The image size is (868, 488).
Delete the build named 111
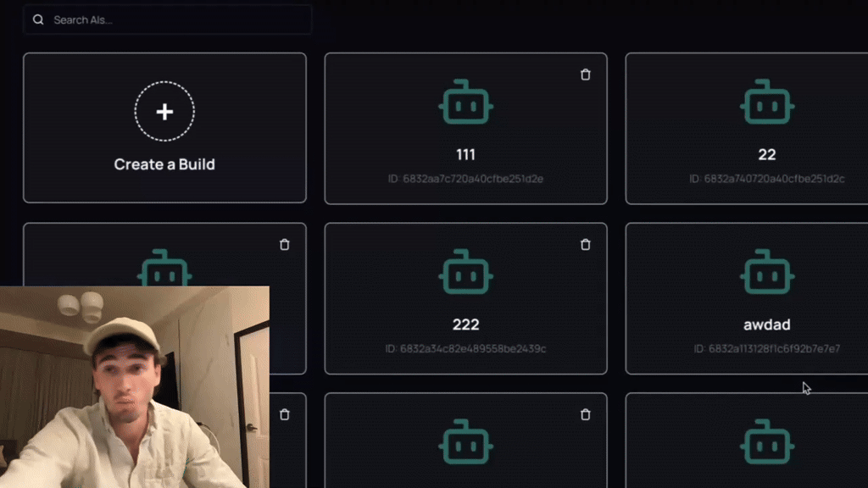coord(585,75)
